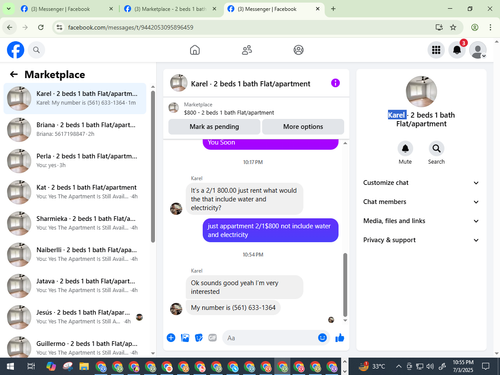500x375 pixels.
Task: Mute this conversation using the bell icon
Action: pyautogui.click(x=405, y=148)
